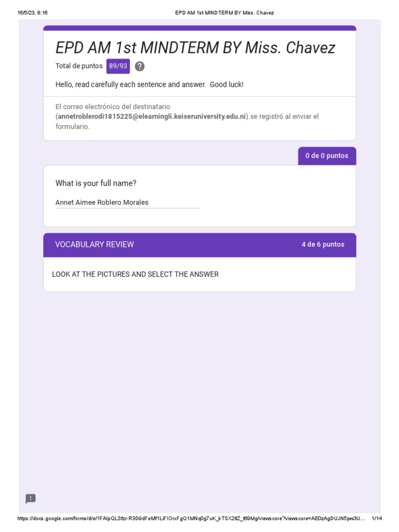This screenshot has height=532, width=399.
Task: Click the question mark help icon
Action: click(139, 66)
